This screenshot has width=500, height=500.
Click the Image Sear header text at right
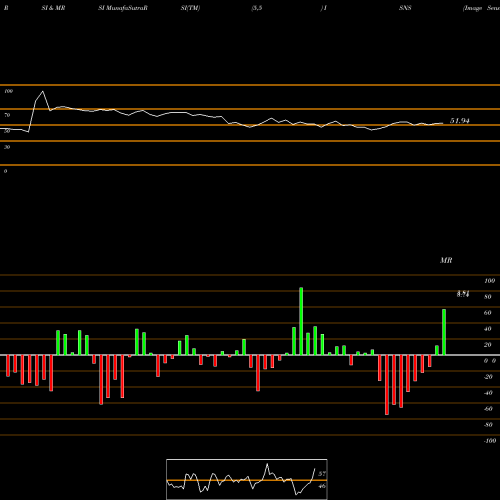coord(481,8)
